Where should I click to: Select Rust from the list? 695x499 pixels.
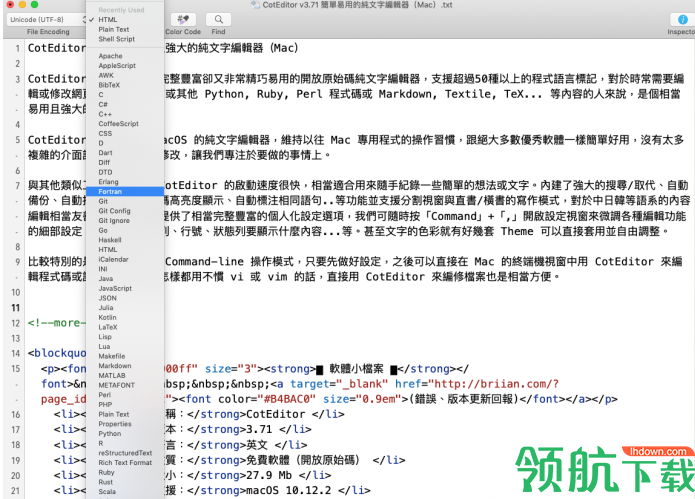coord(105,482)
